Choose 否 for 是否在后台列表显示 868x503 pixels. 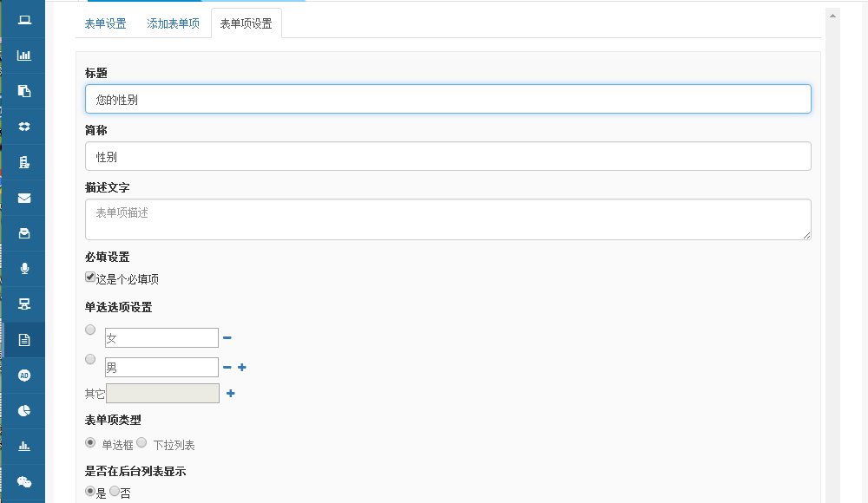(x=115, y=491)
